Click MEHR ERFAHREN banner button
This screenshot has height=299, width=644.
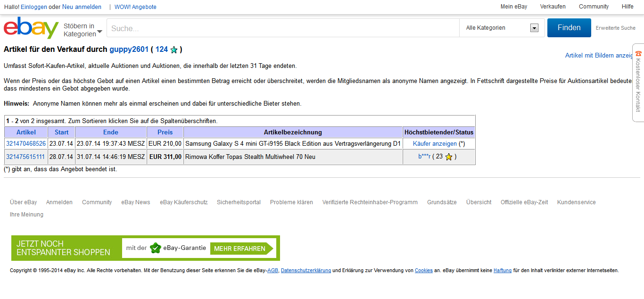242,249
